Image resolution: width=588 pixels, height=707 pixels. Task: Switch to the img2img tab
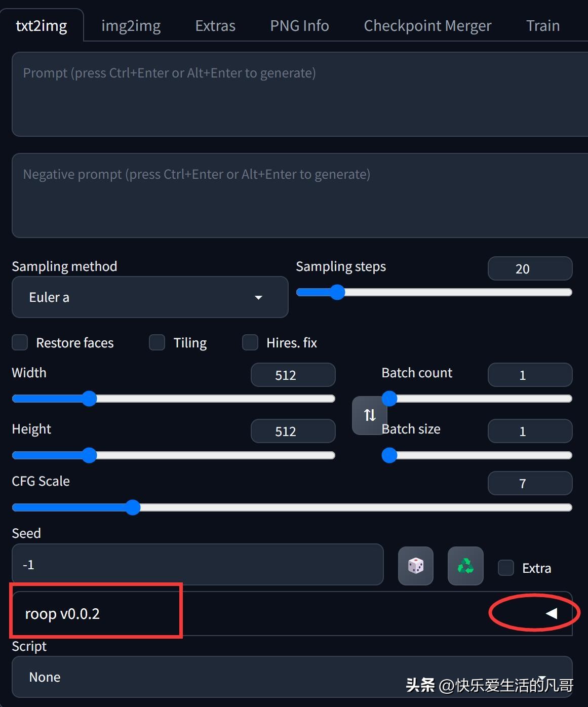pyautogui.click(x=131, y=25)
